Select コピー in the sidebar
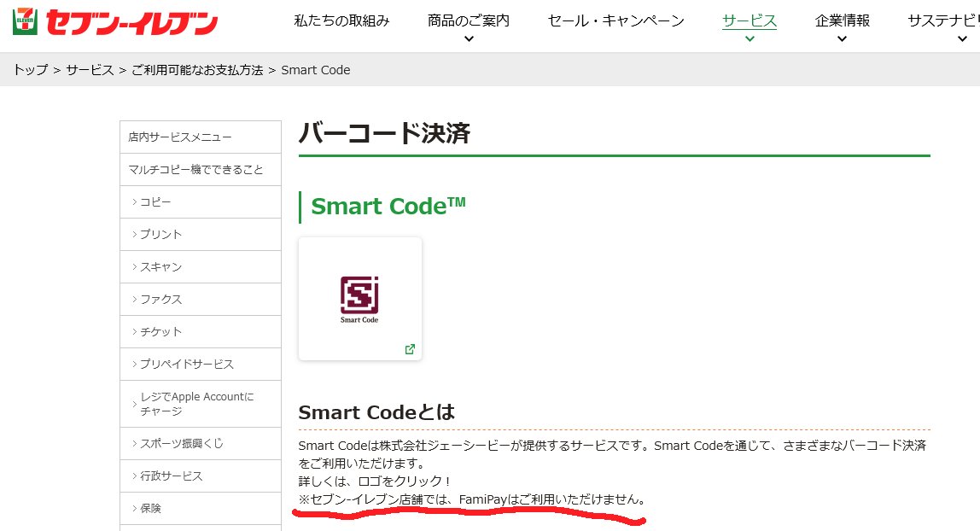The image size is (980, 531). click(x=201, y=201)
